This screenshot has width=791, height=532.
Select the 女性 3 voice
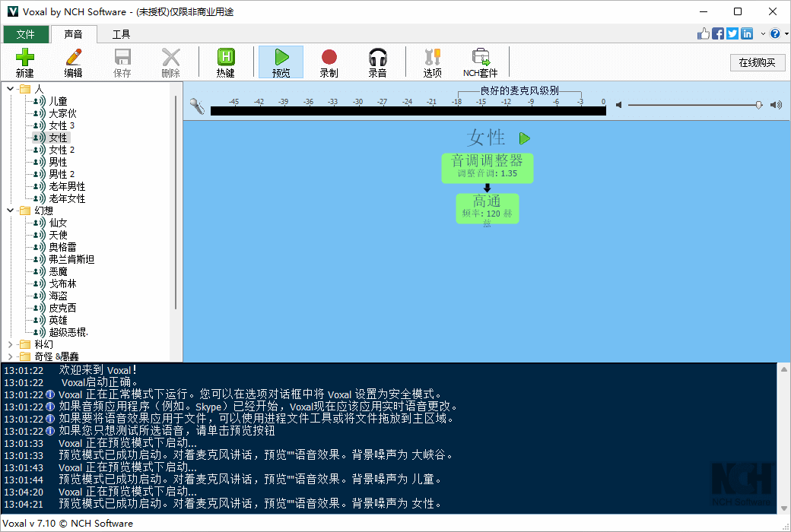tap(62, 125)
